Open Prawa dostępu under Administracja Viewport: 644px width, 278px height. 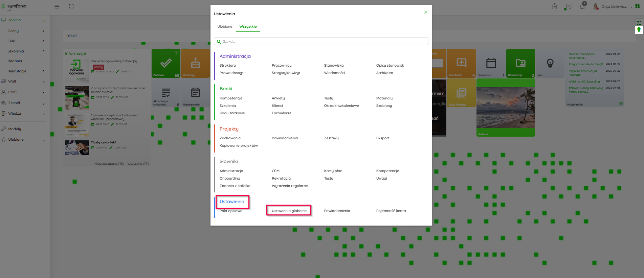232,73
